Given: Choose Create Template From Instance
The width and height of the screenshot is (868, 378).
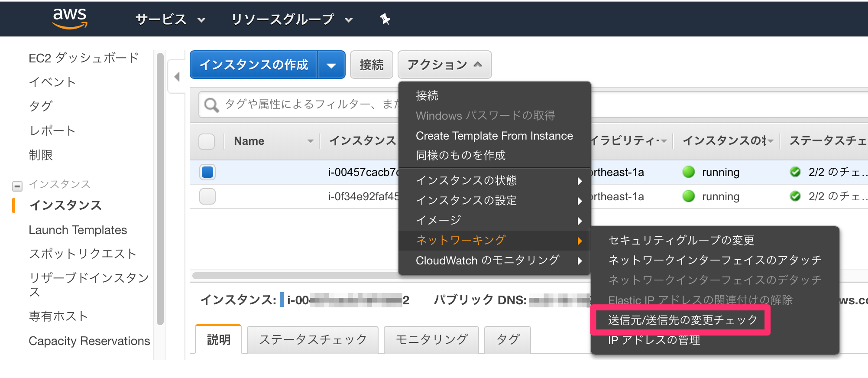Looking at the screenshot, I should click(x=494, y=136).
